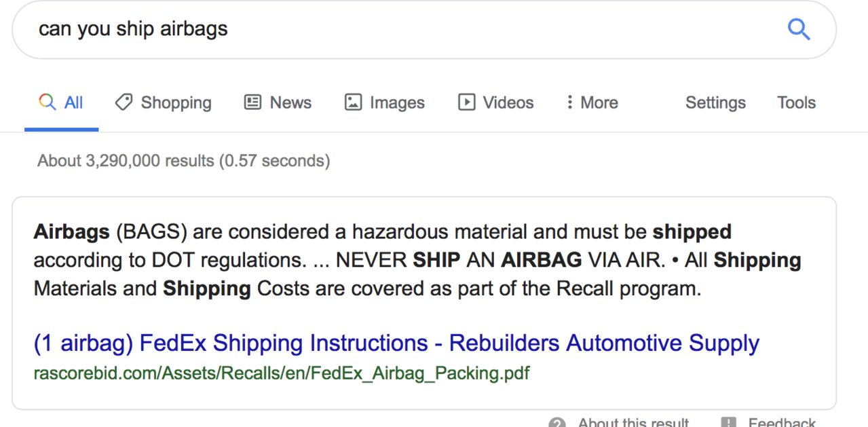
Task: Click the Videos play icon
Action: 466,103
